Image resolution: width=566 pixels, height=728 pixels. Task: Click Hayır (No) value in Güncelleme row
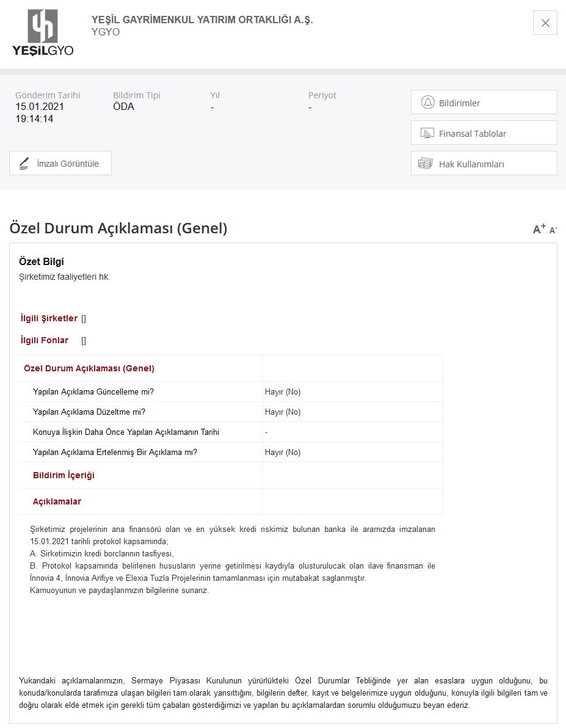pyautogui.click(x=283, y=392)
